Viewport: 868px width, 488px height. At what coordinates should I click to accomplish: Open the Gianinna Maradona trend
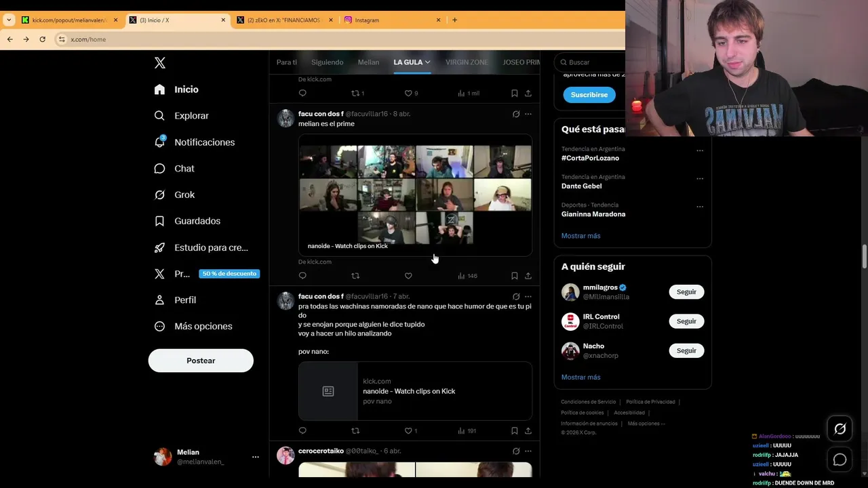(x=593, y=214)
